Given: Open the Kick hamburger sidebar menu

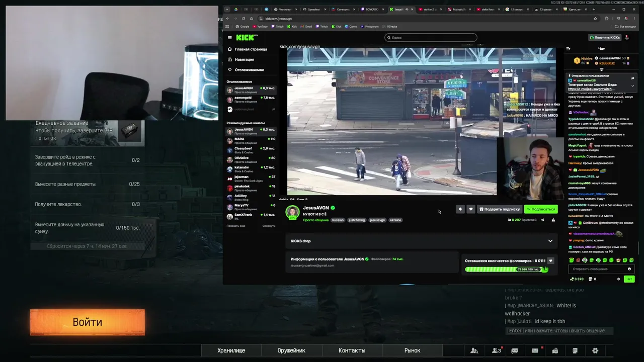Looking at the screenshot, I should pyautogui.click(x=229, y=38).
